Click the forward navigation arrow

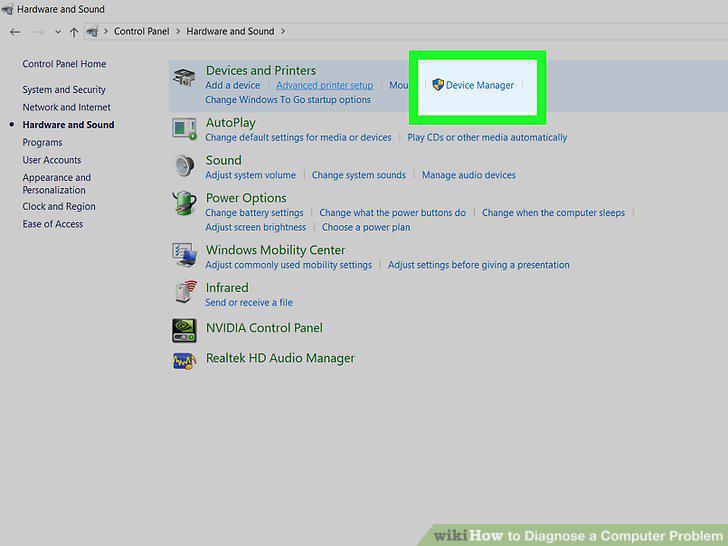point(39,32)
